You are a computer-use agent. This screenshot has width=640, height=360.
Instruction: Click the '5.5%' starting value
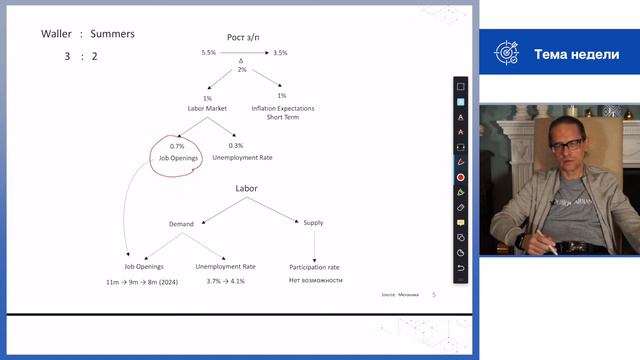click(209, 53)
